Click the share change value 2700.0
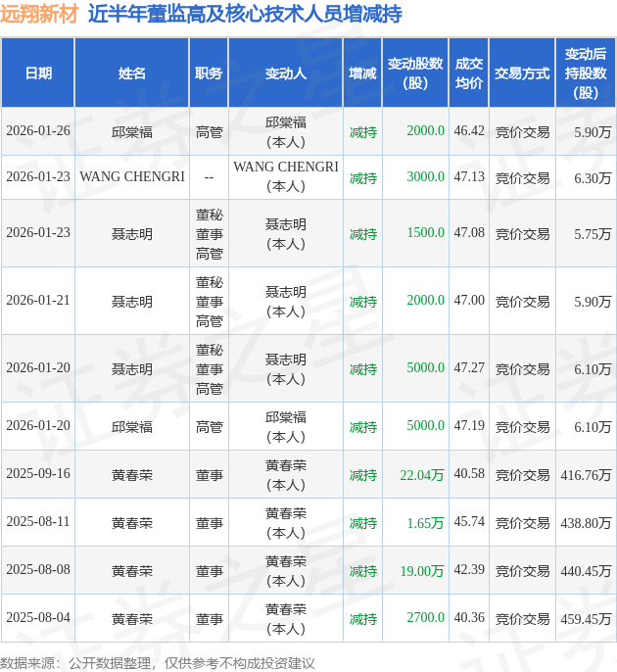Image resolution: width=617 pixels, height=672 pixels. 425,617
